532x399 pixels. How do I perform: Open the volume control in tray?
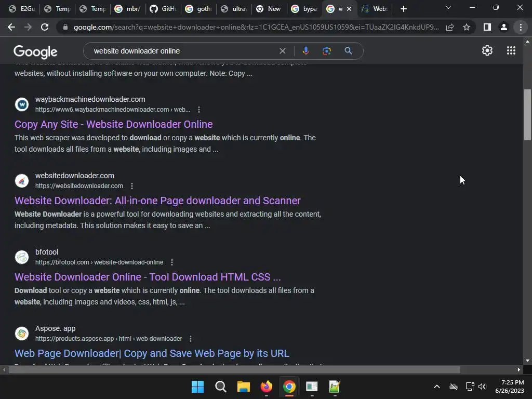coord(482,387)
